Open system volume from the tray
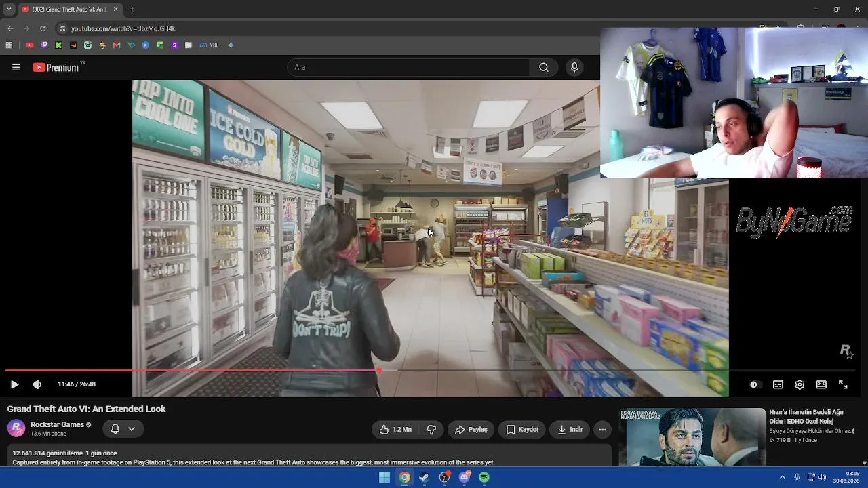Viewport: 868px width, 488px height. pyautogui.click(x=823, y=477)
